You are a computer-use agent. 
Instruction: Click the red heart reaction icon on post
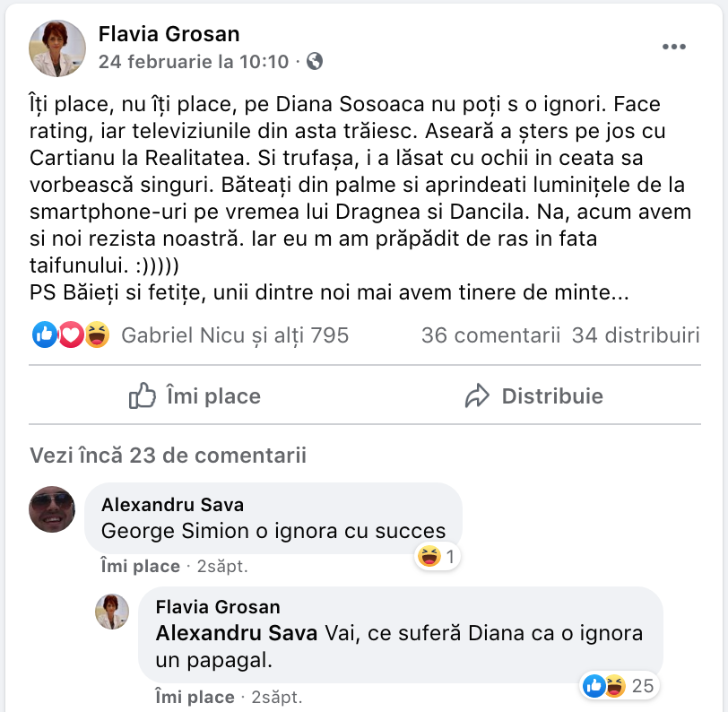click(x=71, y=335)
